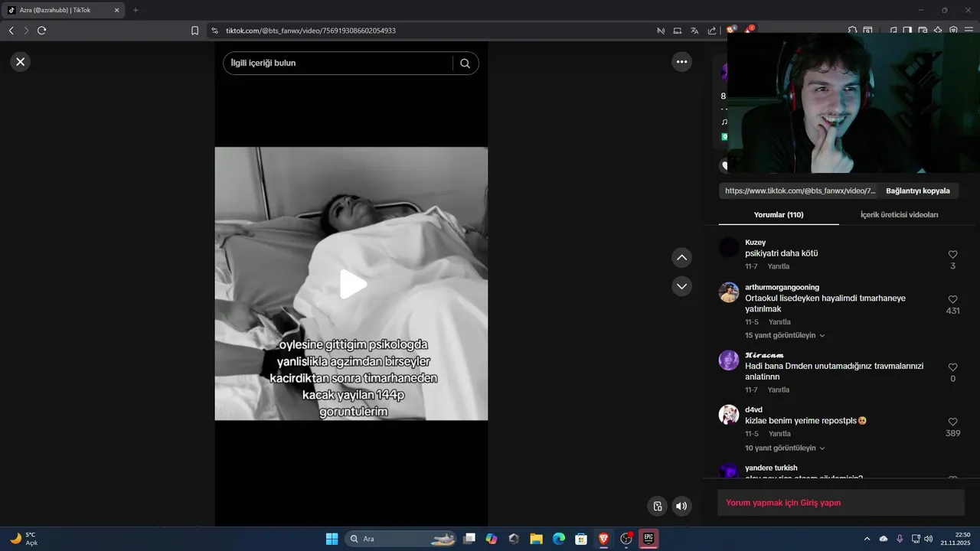Like arthurmorgangooning's comment with the heart
This screenshot has width=980, height=551.
point(952,300)
